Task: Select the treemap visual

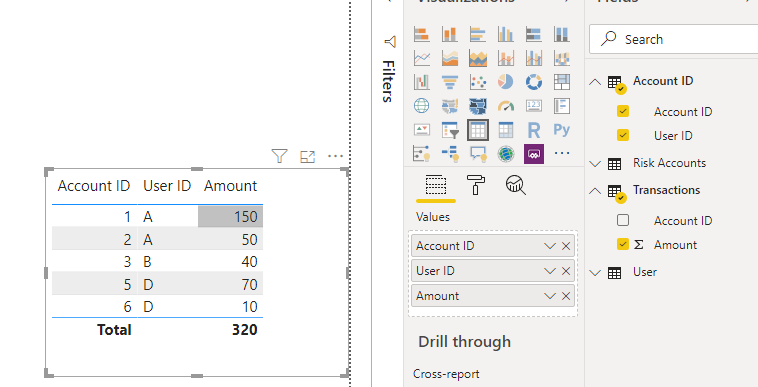Action: coord(562,82)
